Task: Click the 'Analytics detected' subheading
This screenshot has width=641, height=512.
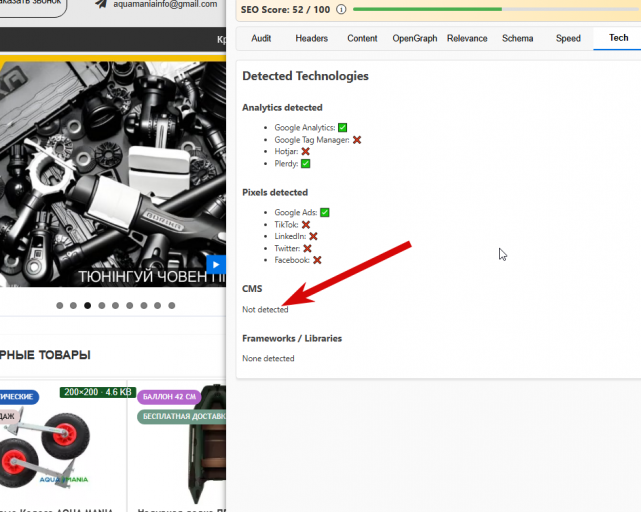Action: pos(282,108)
